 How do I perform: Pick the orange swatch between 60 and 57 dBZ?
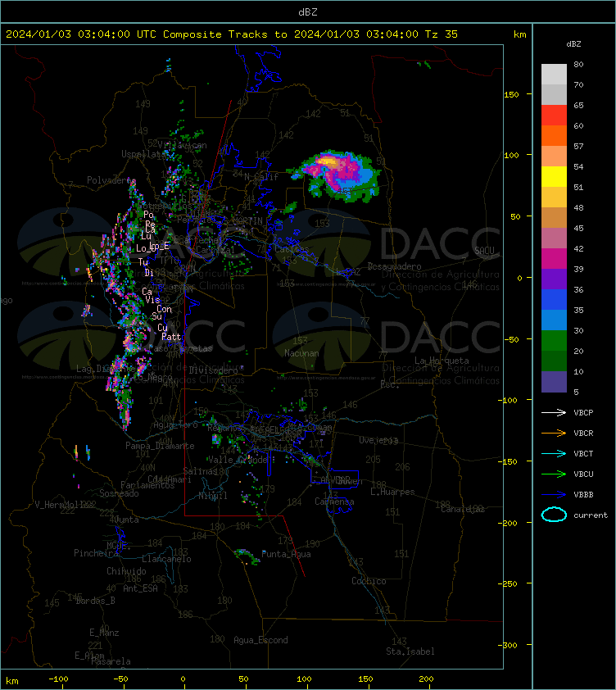(554, 135)
